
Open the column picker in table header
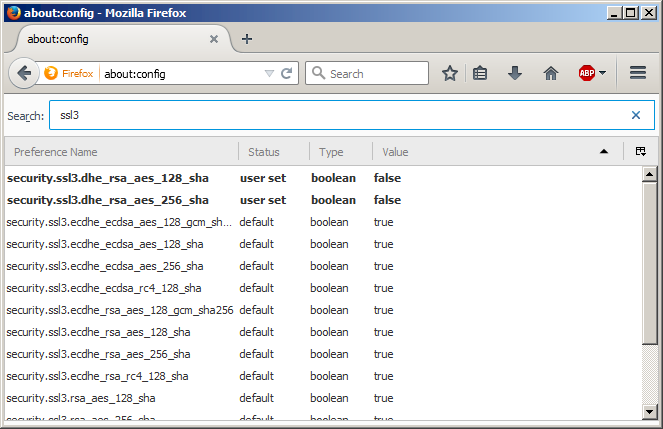coord(640,152)
